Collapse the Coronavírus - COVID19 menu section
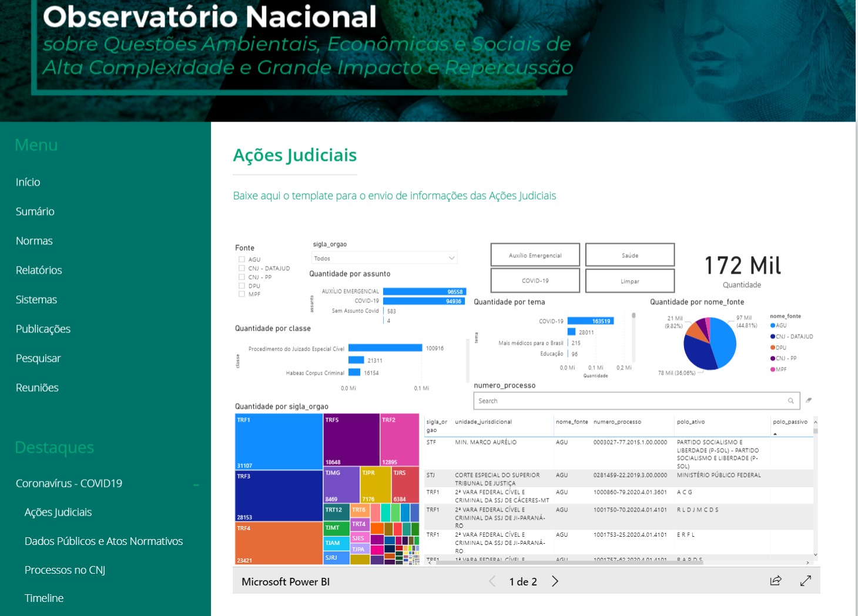This screenshot has height=616, width=858. (x=196, y=484)
